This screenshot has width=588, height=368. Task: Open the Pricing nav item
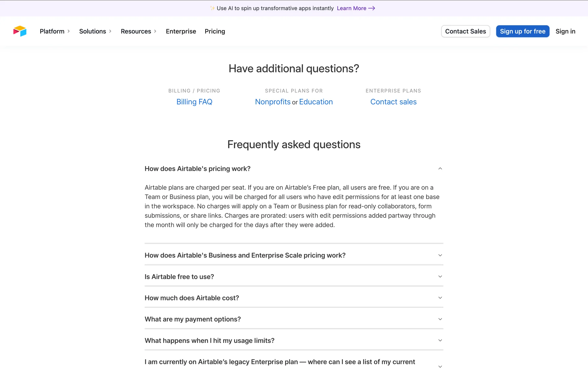[x=215, y=31]
